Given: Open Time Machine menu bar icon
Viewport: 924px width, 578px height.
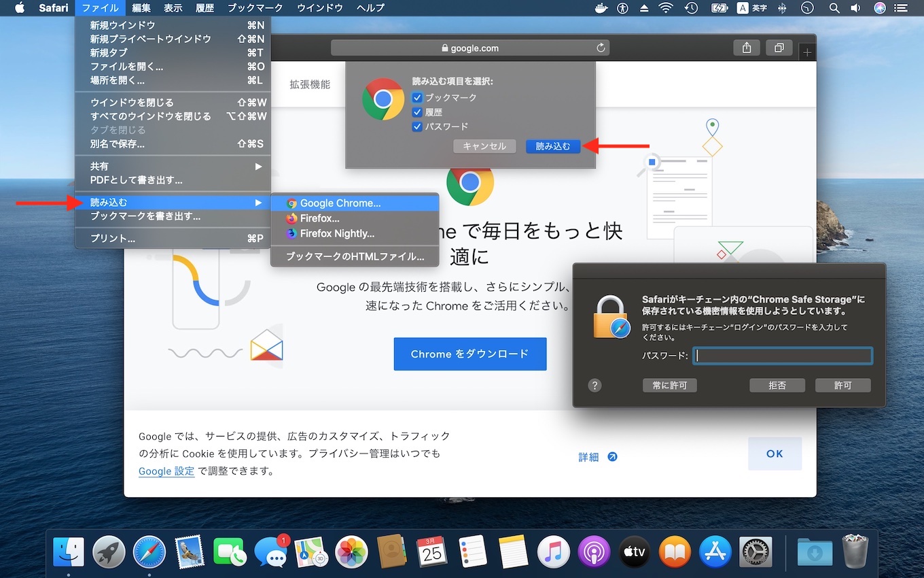Looking at the screenshot, I should tap(691, 8).
